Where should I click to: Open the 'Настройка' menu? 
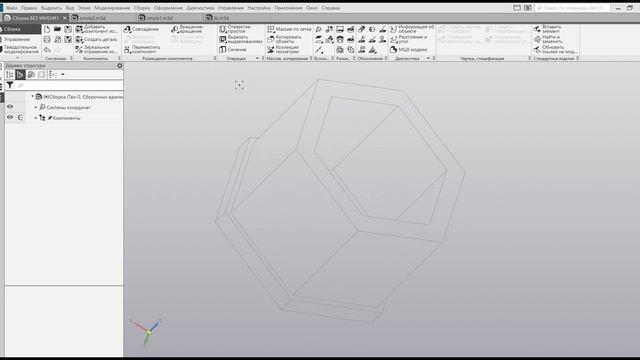[x=259, y=8]
